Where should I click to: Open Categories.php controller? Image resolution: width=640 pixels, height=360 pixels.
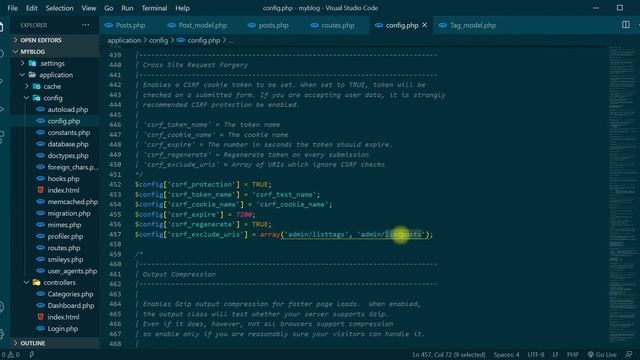(70, 294)
